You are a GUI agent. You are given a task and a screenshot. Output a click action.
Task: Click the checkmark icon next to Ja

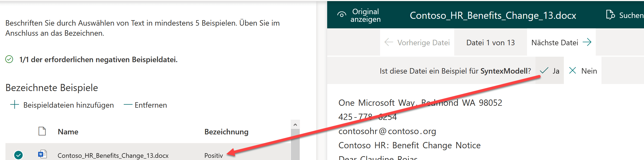pyautogui.click(x=544, y=71)
